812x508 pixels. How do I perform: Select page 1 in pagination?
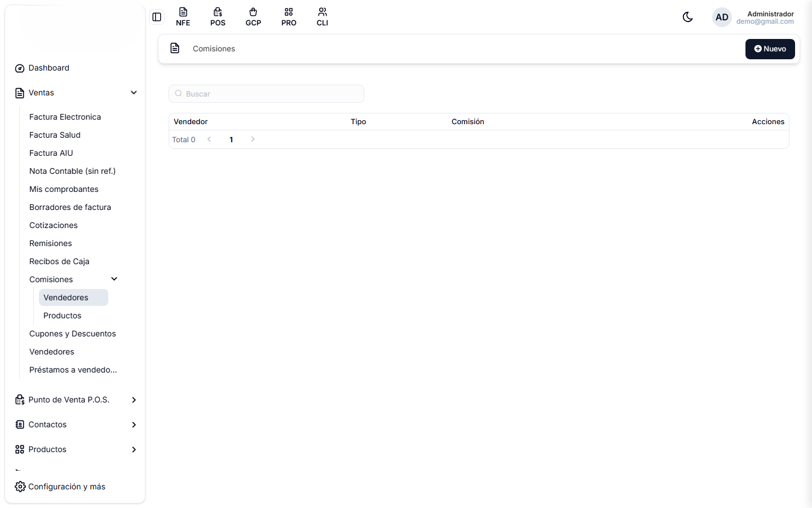(231, 139)
